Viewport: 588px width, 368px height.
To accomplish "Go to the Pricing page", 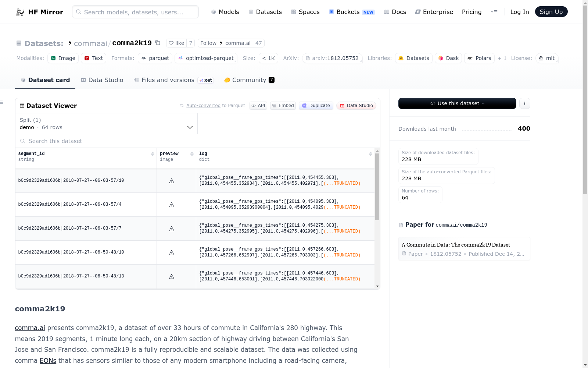I will coord(472,12).
